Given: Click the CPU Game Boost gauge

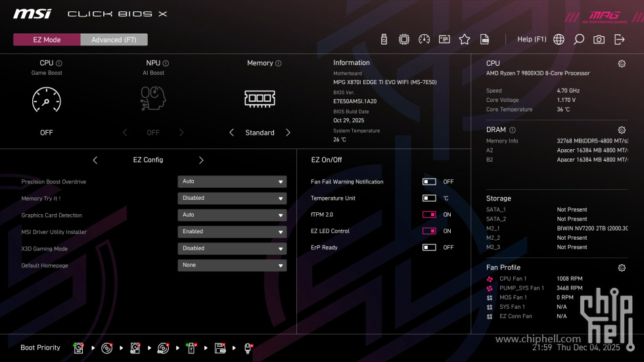Looking at the screenshot, I should point(47,100).
